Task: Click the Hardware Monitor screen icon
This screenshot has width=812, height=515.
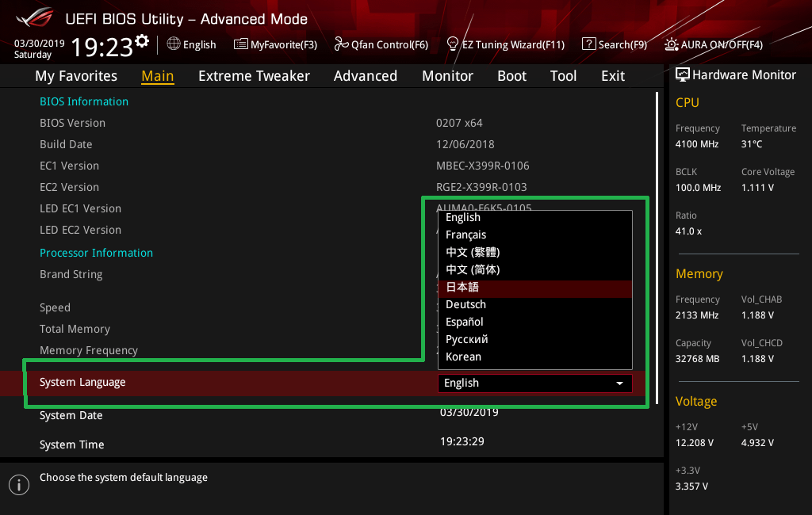Action: 683,75
